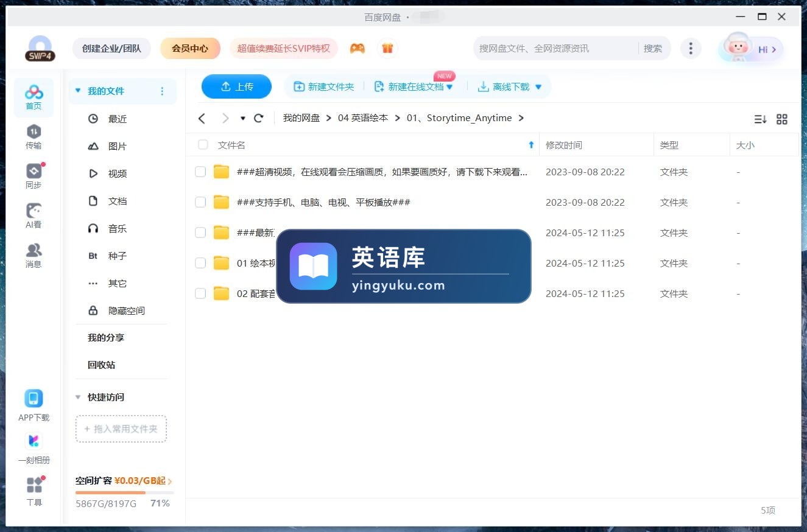The width and height of the screenshot is (807, 532).
Task: Check the ###超清视频 folder checkbox
Action: [200, 172]
